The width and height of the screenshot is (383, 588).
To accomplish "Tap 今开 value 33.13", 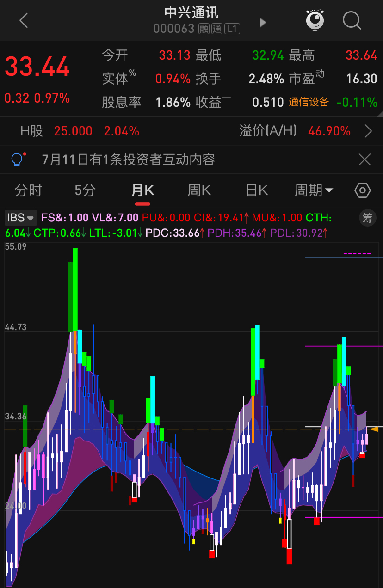I will click(174, 55).
